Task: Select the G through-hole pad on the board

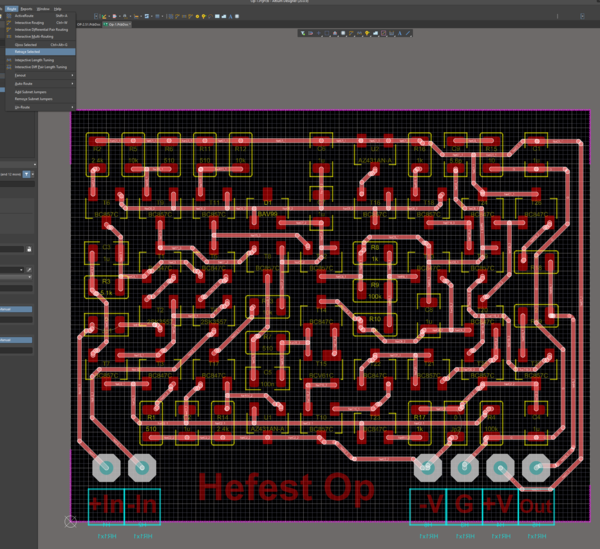Action: (464, 468)
